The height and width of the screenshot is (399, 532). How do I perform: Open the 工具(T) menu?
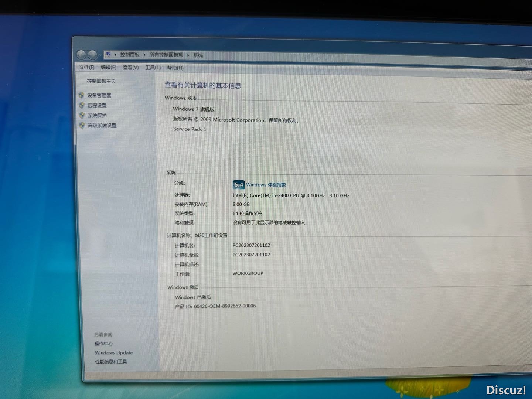point(153,68)
